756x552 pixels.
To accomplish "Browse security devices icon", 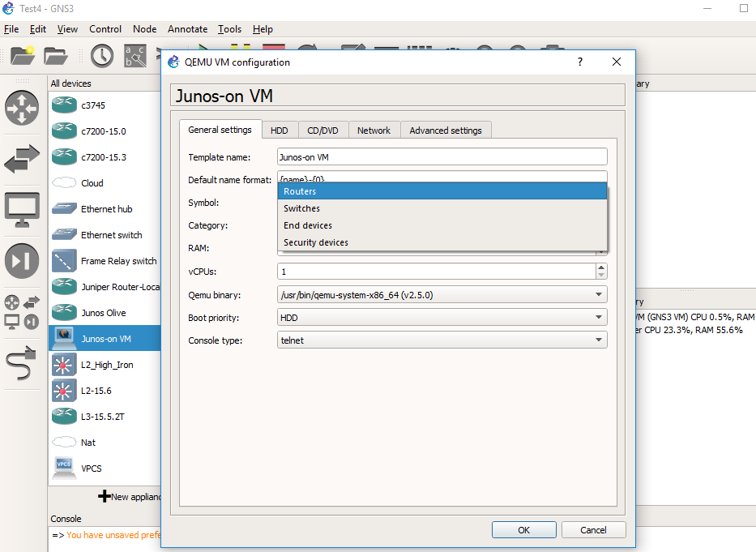I will tap(22, 261).
